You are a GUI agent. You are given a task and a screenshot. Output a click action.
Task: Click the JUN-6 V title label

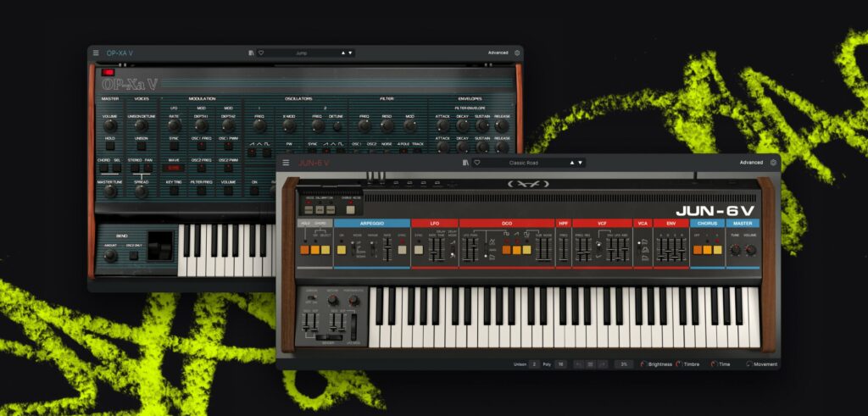point(314,163)
